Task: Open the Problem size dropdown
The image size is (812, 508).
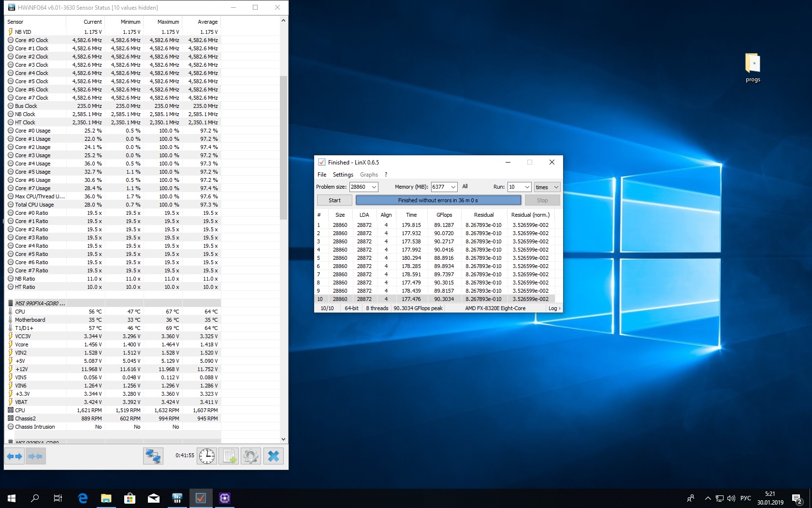Action: point(374,187)
